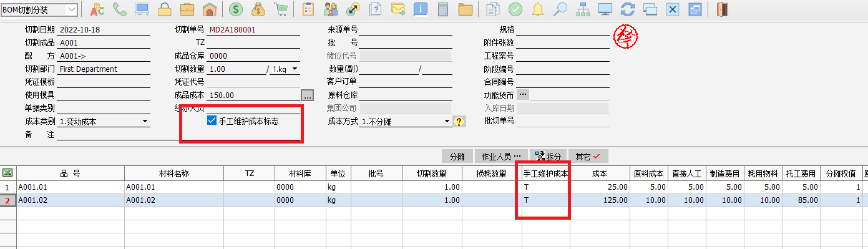Click the briefcase icon
This screenshot has width=868, height=249.
[187, 9]
